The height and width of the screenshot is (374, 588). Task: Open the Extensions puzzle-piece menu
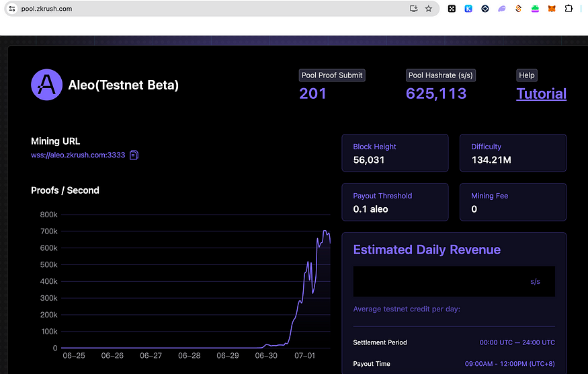[569, 9]
